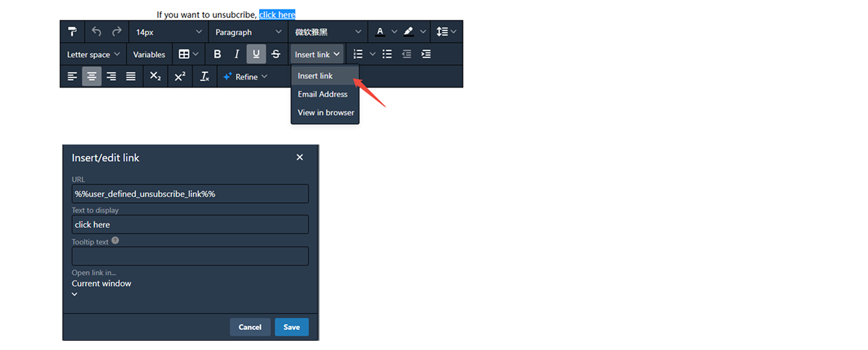Apply strikethrough formatting
The height and width of the screenshot is (350, 868).
pos(276,54)
